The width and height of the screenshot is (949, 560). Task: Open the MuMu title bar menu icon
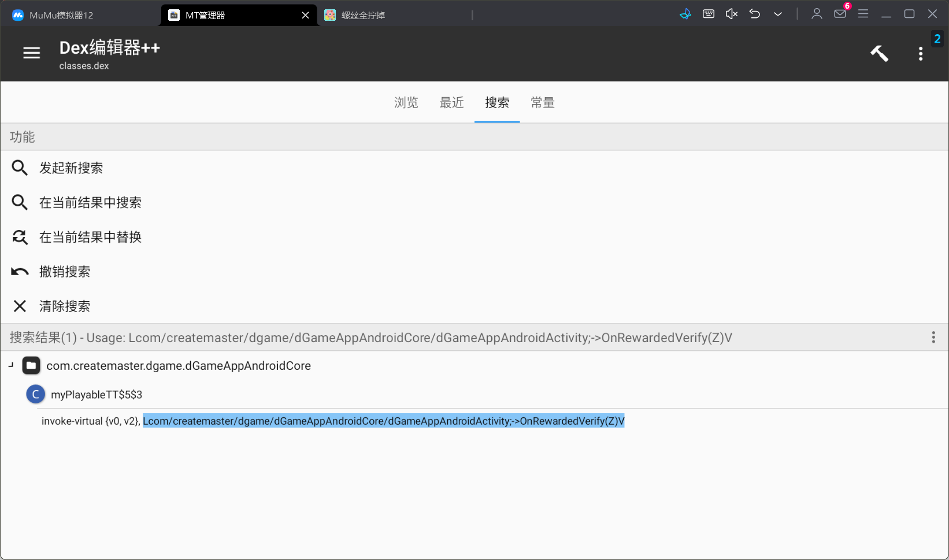click(863, 14)
